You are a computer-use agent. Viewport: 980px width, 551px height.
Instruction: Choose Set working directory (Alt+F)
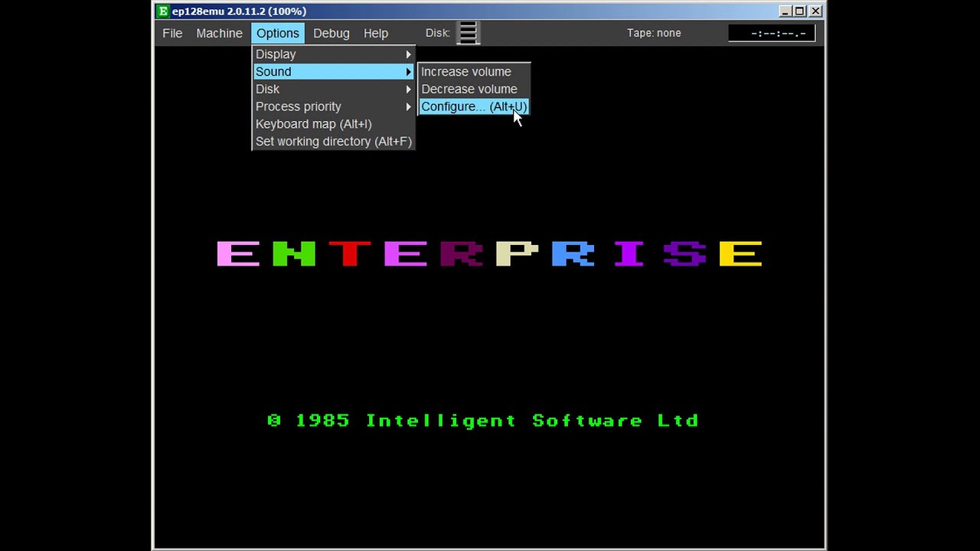point(334,142)
